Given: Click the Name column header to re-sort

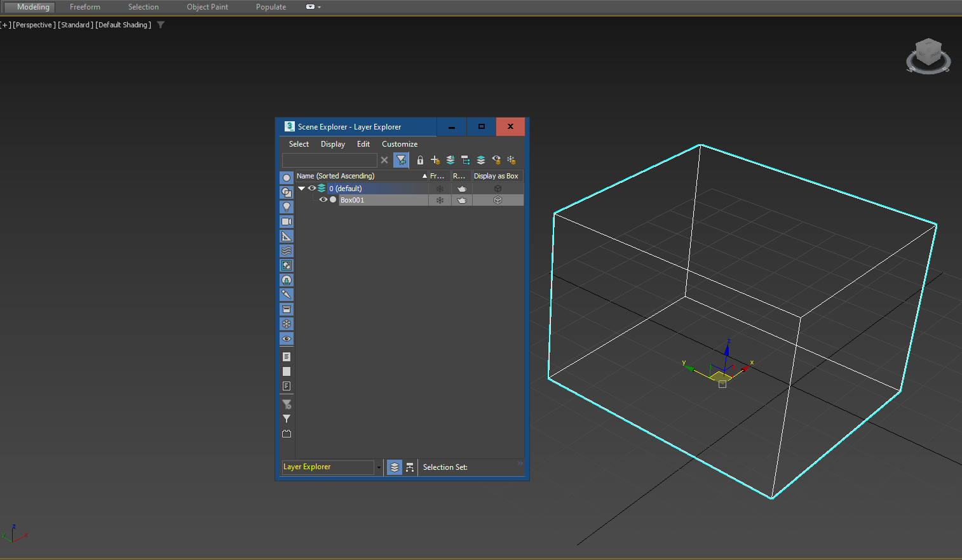Looking at the screenshot, I should tap(335, 176).
